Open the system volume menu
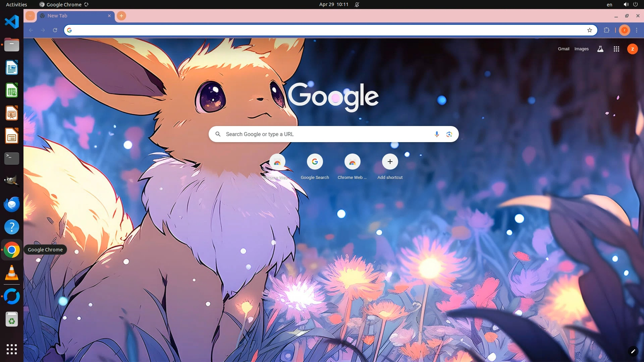Viewport: 644px width, 362px height. 626,4
